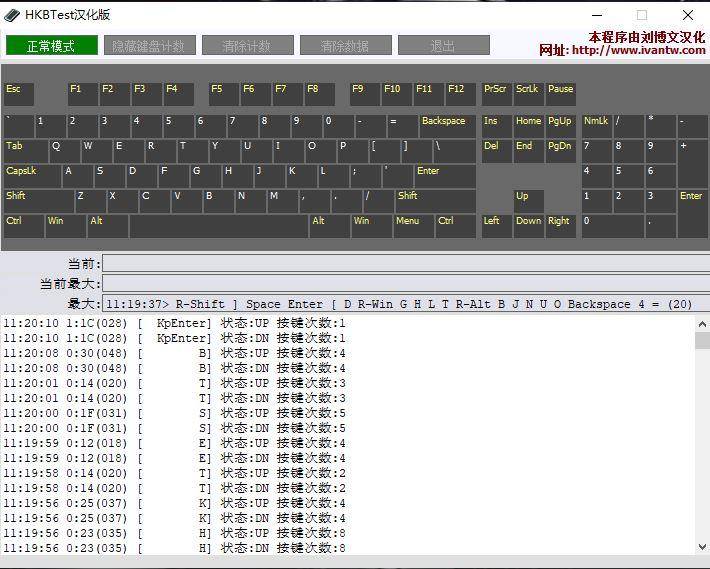The image size is (710, 569).
Task: Click the W key tile
Action: click(97, 151)
